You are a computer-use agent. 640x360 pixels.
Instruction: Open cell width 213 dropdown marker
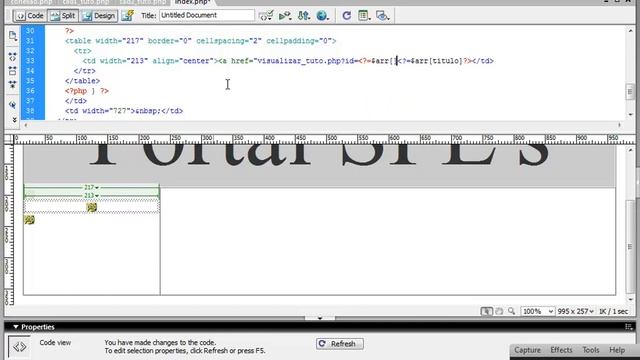[91, 196]
